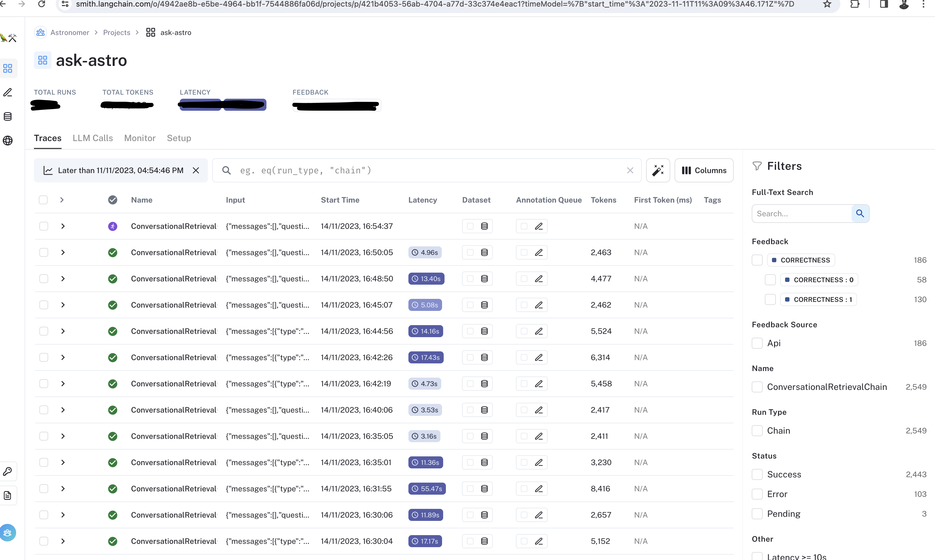Expand the trace row started at 16:31:55

pos(63,489)
